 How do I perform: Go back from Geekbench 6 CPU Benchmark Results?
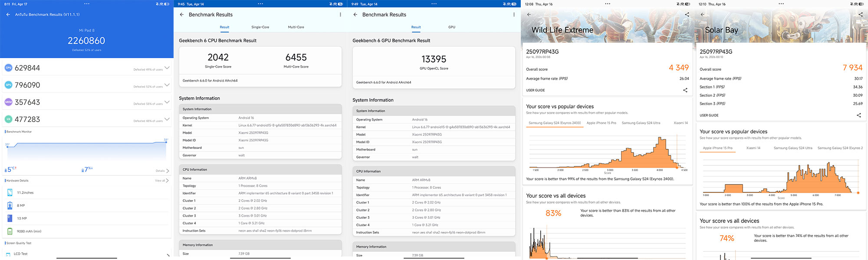point(181,14)
